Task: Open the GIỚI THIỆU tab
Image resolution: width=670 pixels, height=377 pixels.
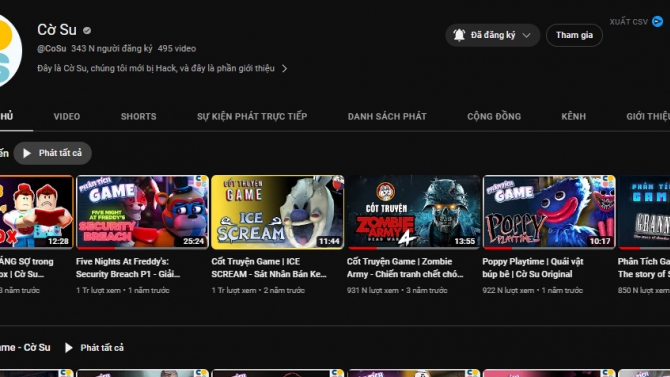Action: tap(648, 116)
